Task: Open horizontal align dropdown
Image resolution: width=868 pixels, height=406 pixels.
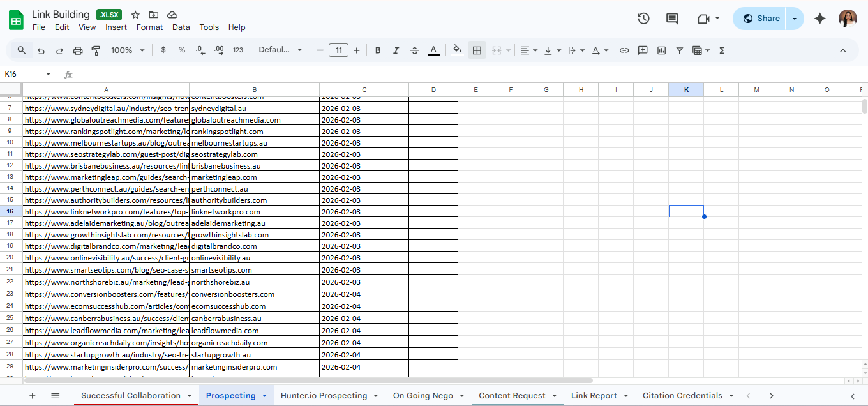Action: tap(528, 50)
